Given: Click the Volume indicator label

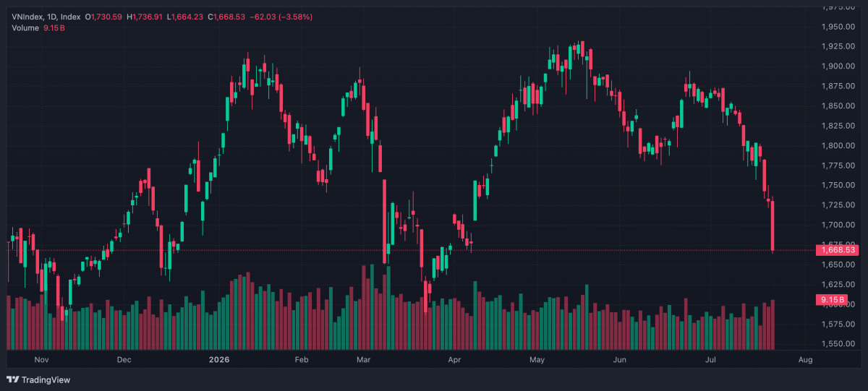Looking at the screenshot, I should click(x=25, y=27).
